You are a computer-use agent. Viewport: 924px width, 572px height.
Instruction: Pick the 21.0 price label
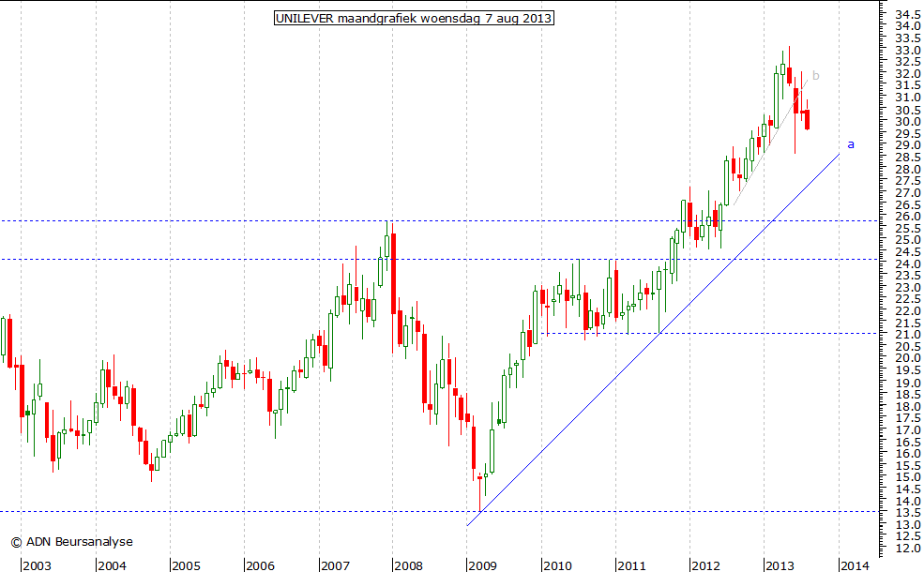pyautogui.click(x=907, y=335)
